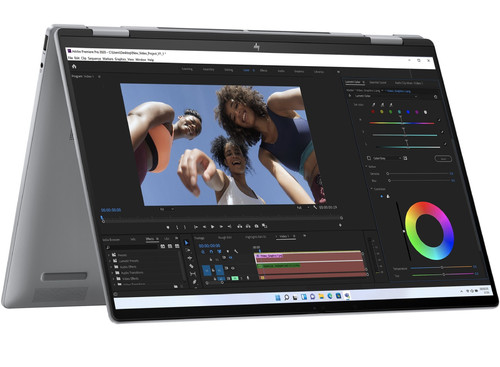Toggle the Color/Gray mask checkbox
Screen dimensions: 500x367
pyautogui.click(x=369, y=158)
